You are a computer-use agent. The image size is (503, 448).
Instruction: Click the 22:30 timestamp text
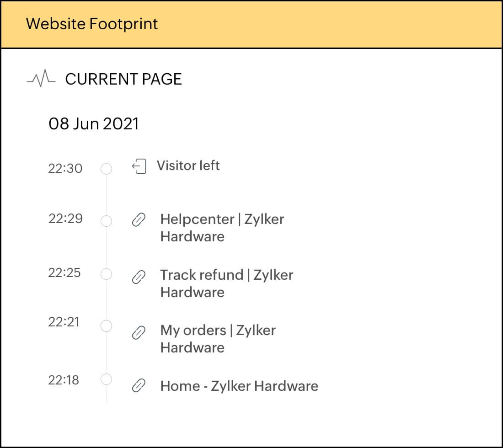[65, 169]
